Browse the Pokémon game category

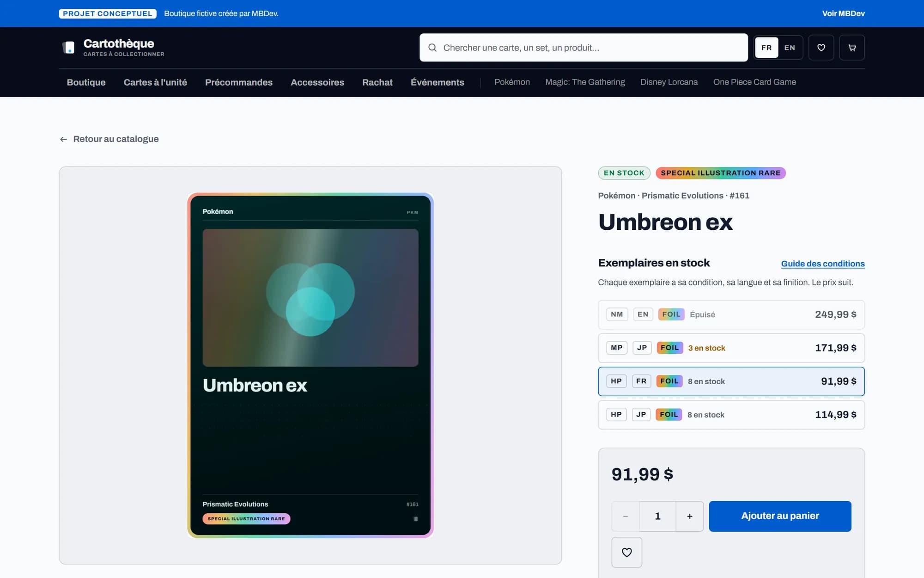[512, 82]
